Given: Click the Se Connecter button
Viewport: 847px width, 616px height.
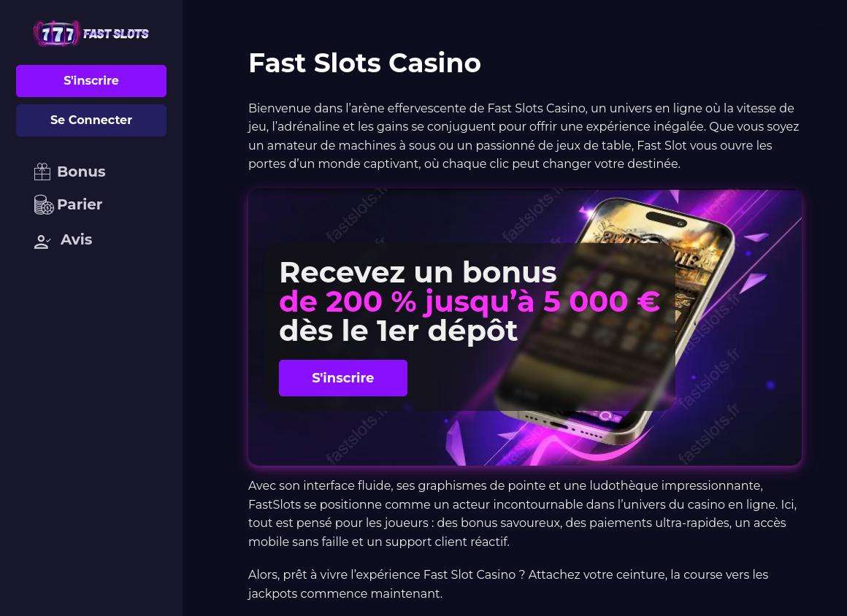Looking at the screenshot, I should pos(91,120).
